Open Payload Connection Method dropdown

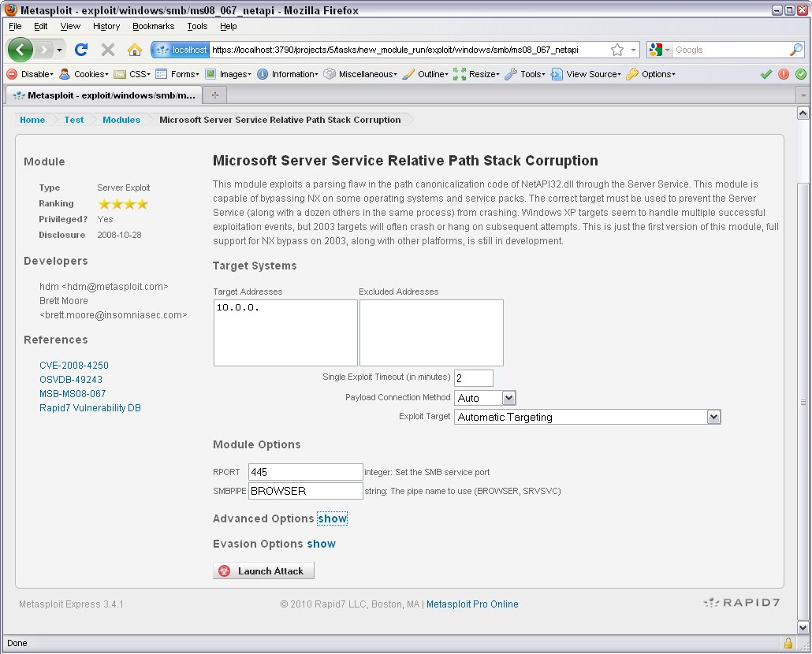point(485,398)
